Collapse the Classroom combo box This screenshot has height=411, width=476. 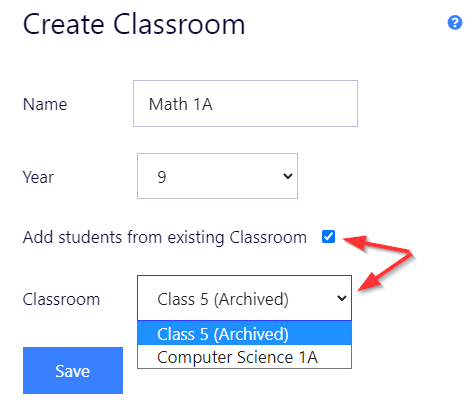(x=244, y=298)
